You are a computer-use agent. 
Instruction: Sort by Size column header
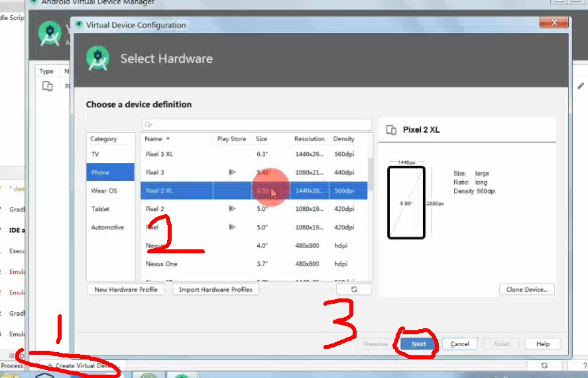pyautogui.click(x=261, y=139)
